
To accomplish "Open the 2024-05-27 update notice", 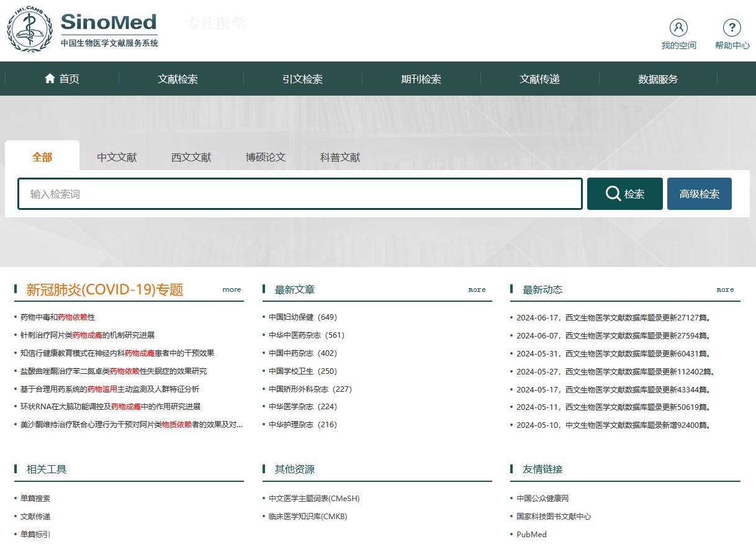I will pos(616,371).
